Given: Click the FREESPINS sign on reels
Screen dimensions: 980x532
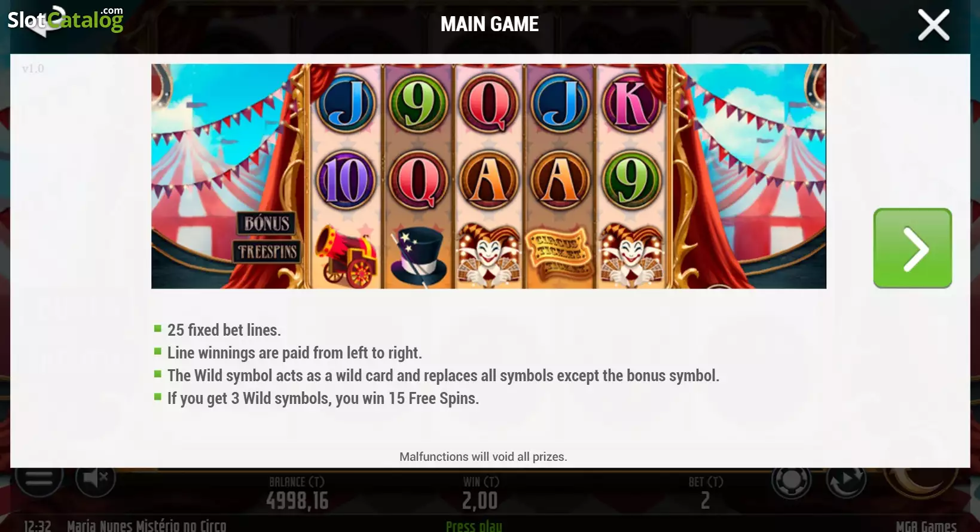Looking at the screenshot, I should click(x=267, y=251).
